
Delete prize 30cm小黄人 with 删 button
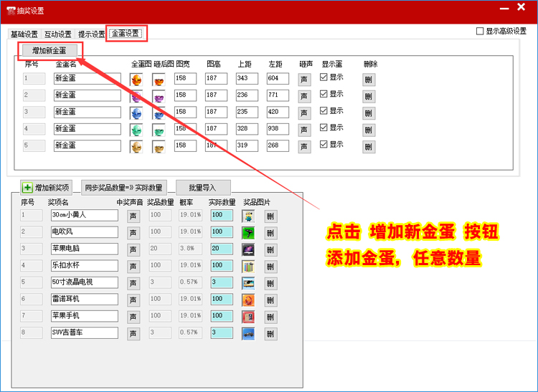270,216
